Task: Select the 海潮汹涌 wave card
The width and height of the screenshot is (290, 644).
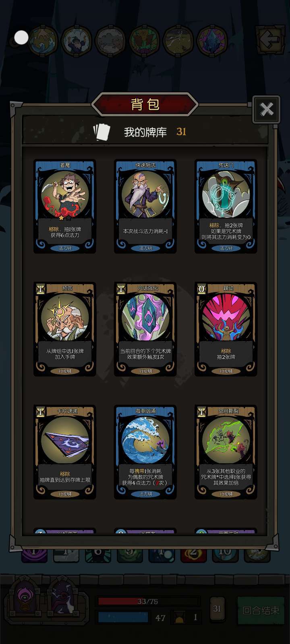Action: click(145, 452)
